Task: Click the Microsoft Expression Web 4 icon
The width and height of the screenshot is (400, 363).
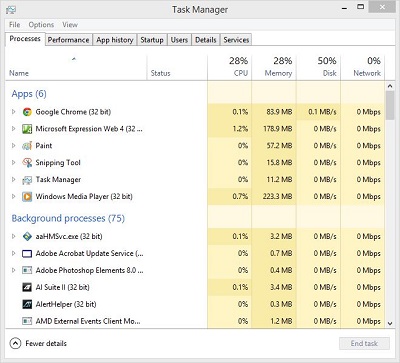Action: [x=27, y=129]
